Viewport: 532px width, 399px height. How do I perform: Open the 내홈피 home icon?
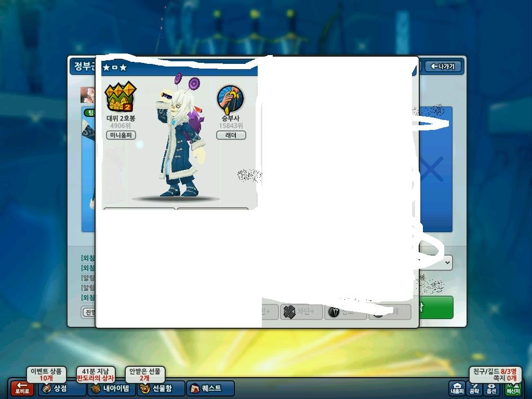457,388
